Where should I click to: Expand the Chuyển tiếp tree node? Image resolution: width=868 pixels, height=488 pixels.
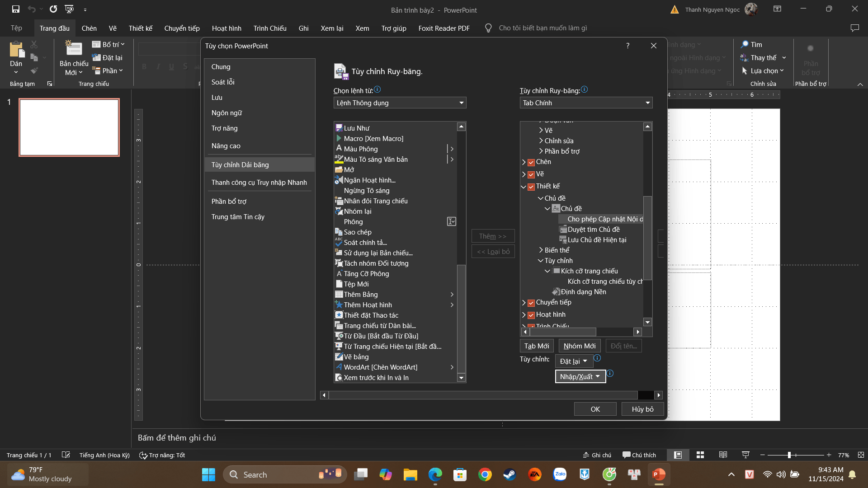coord(524,303)
